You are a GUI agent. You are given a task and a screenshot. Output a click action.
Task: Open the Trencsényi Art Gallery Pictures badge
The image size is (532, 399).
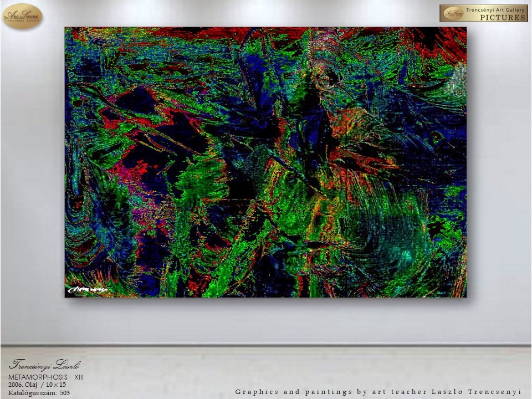(x=483, y=13)
